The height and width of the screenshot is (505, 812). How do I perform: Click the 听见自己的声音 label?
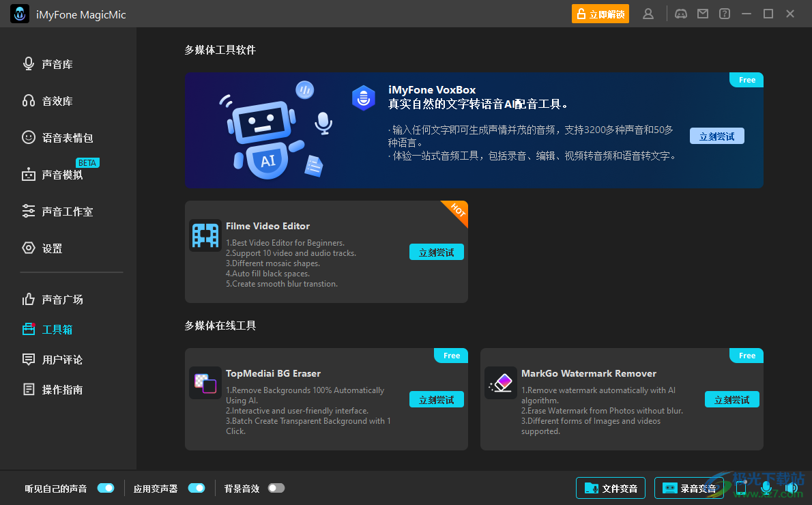click(56, 489)
